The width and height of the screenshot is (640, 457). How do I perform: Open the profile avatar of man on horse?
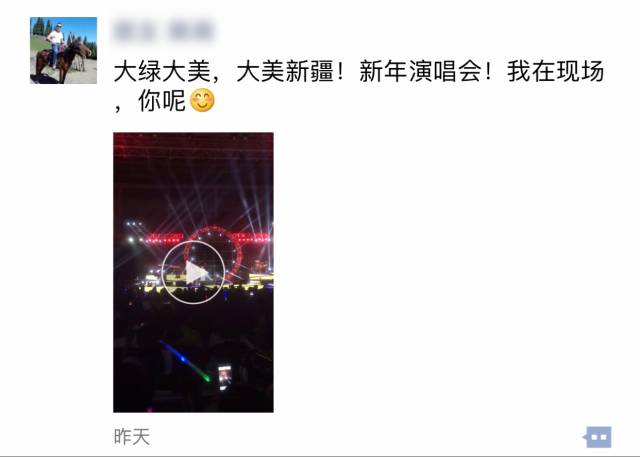63,50
